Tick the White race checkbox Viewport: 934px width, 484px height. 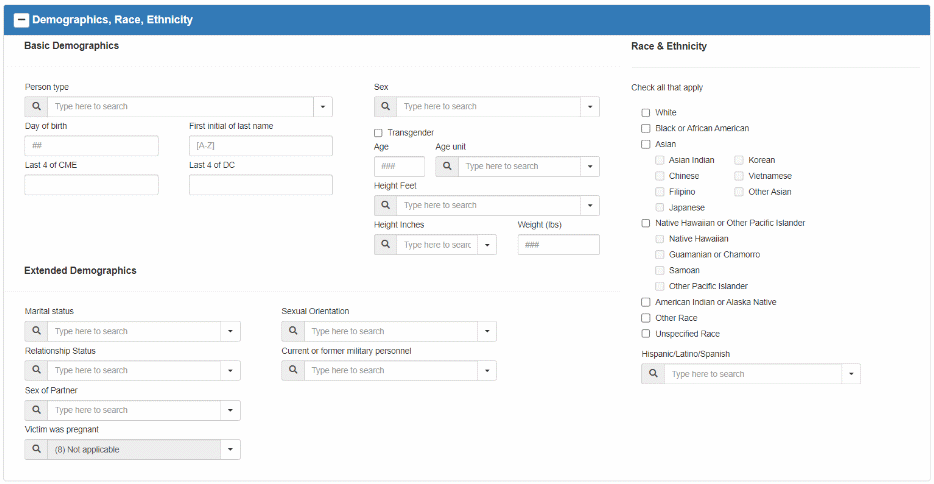tap(646, 113)
